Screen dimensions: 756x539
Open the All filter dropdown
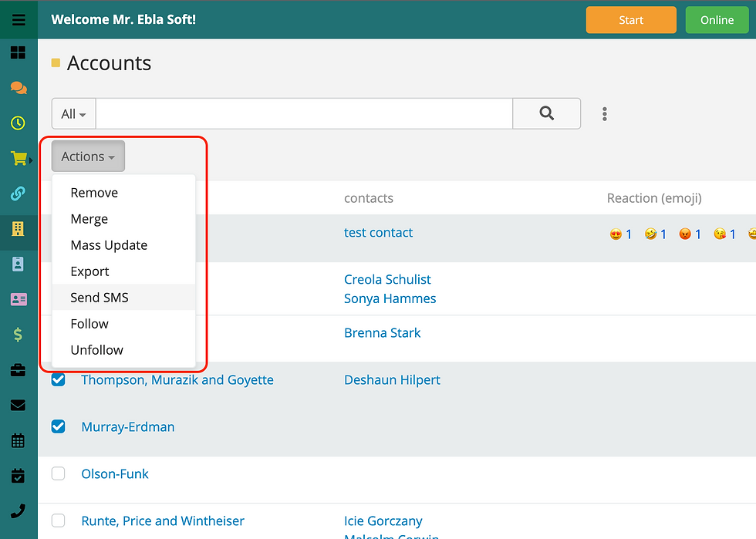coord(74,114)
